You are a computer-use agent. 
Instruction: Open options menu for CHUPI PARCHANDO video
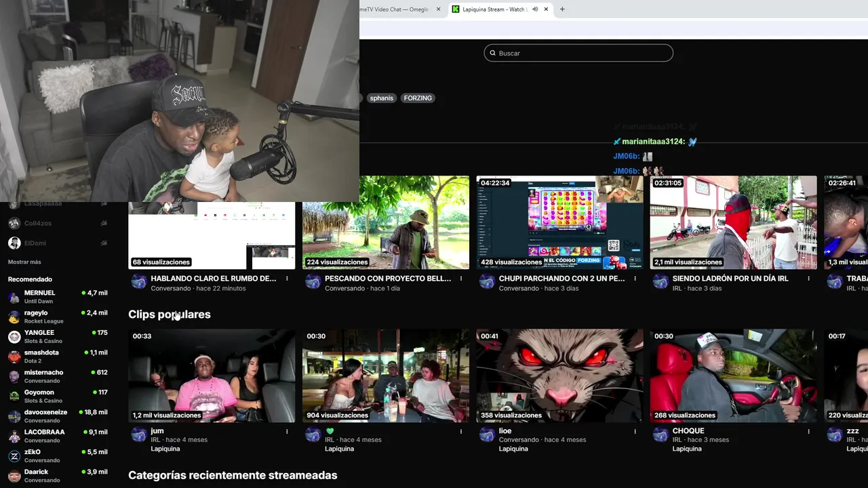coord(635,279)
